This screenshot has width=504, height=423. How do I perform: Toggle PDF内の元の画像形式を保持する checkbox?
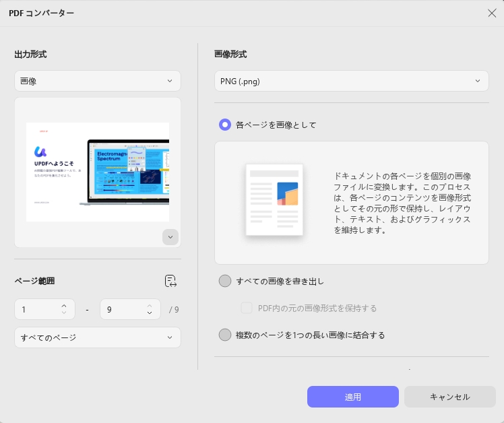[247, 308]
